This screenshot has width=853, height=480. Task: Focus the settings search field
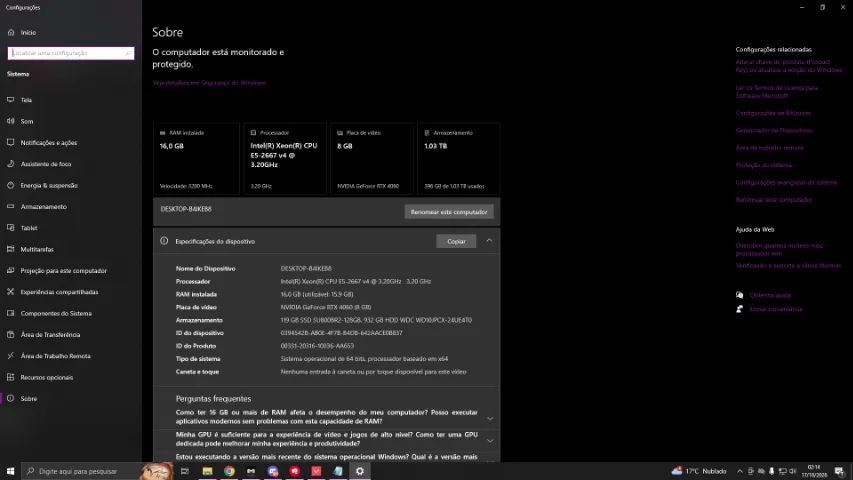[71, 53]
